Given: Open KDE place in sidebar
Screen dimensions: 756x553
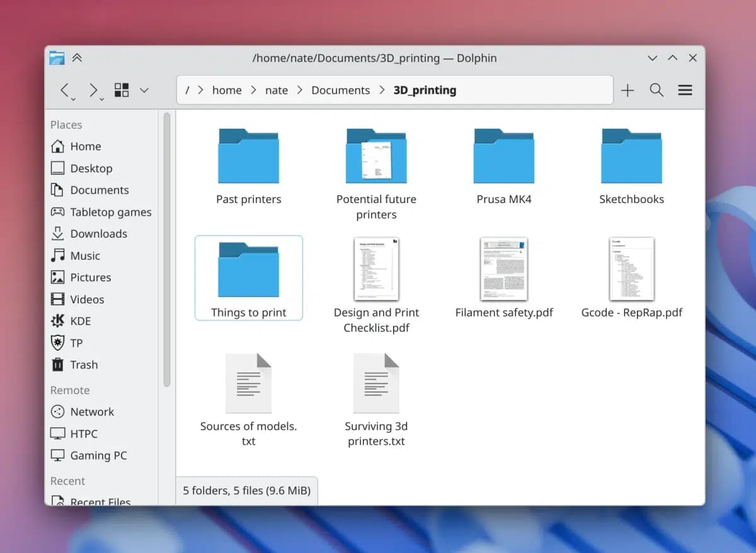Looking at the screenshot, I should point(80,321).
